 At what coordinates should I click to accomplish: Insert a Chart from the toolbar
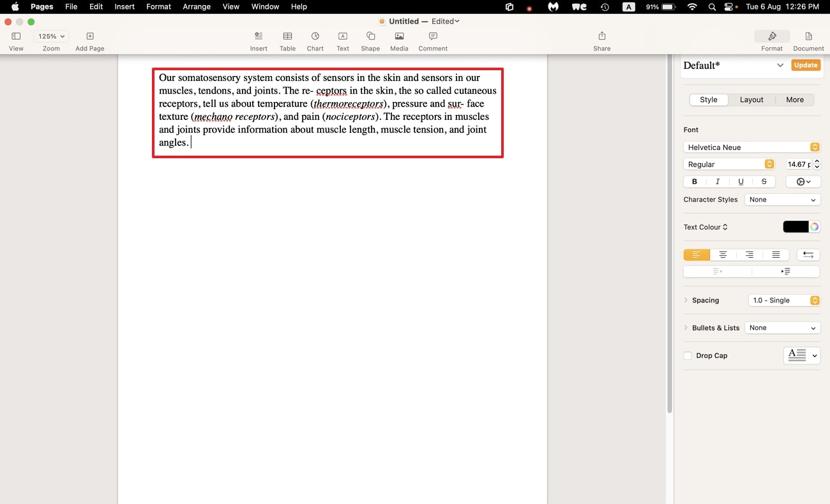pos(315,41)
